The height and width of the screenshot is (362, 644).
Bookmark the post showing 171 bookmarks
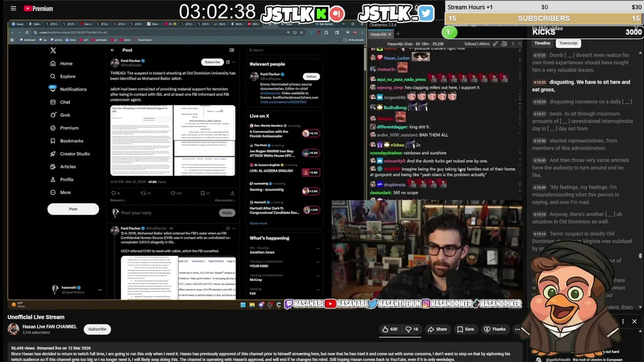click(205, 193)
